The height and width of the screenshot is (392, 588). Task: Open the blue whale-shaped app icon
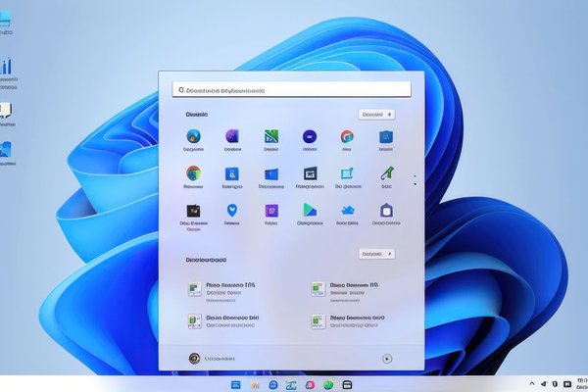[x=348, y=211]
